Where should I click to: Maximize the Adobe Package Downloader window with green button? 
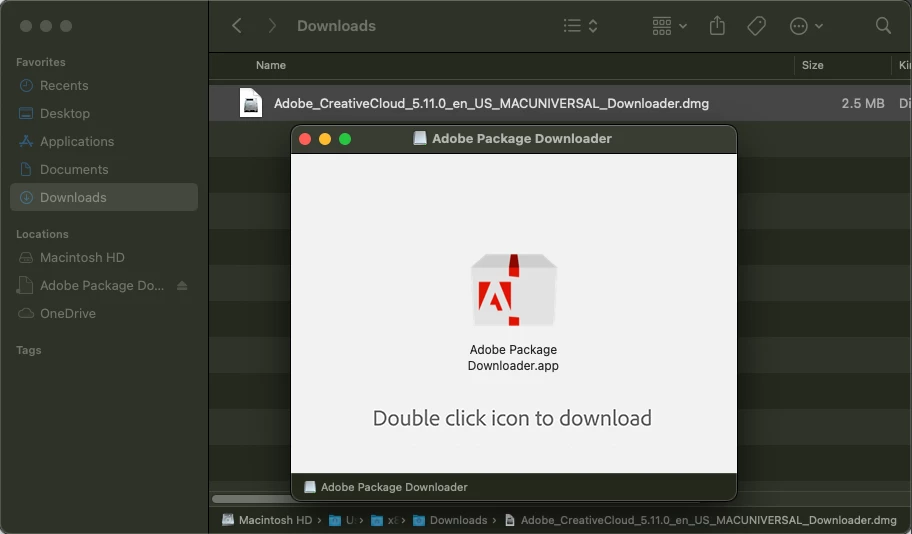[x=345, y=139]
